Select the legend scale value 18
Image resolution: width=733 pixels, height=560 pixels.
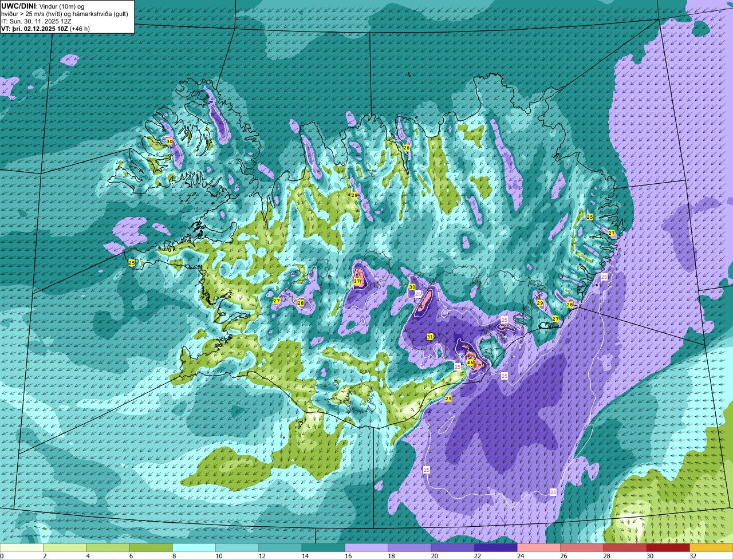[391, 556]
